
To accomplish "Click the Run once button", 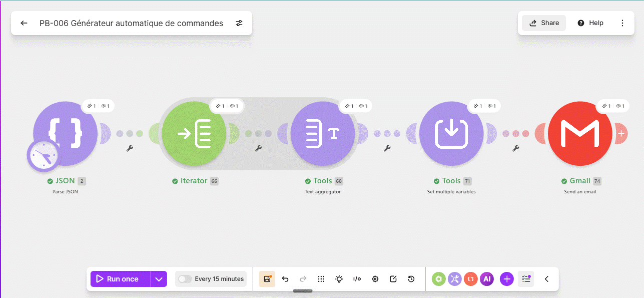I will pyautogui.click(x=121, y=279).
